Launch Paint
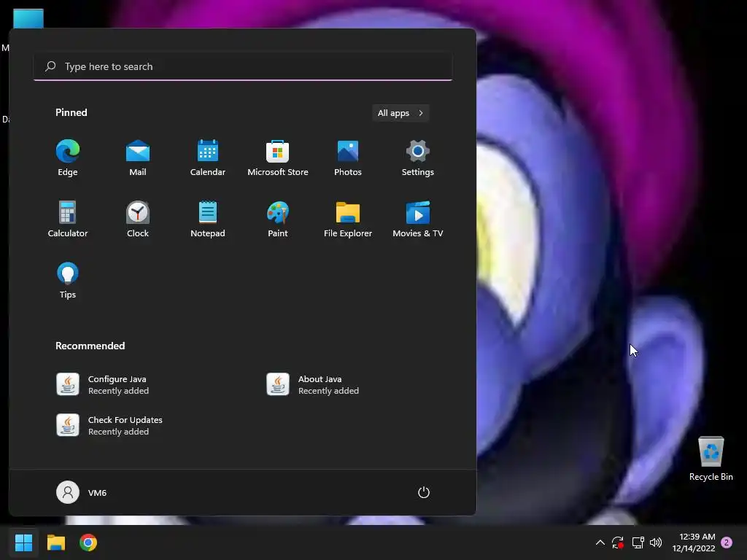 [278, 219]
